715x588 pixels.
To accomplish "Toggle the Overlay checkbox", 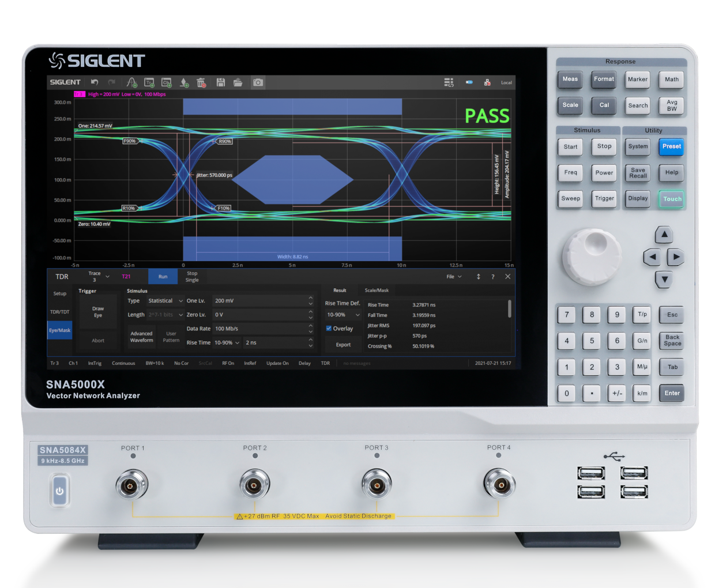I will [329, 329].
